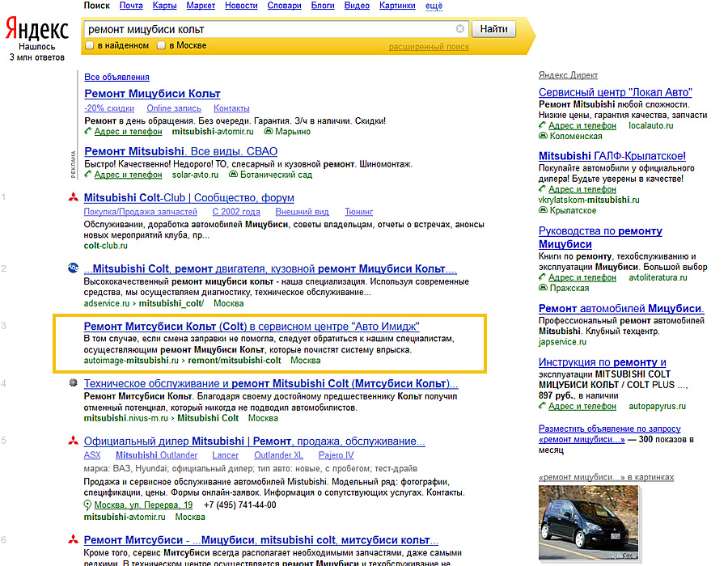Switch to the Видео tab
Viewport: 728px width, 566px height.
(x=357, y=6)
